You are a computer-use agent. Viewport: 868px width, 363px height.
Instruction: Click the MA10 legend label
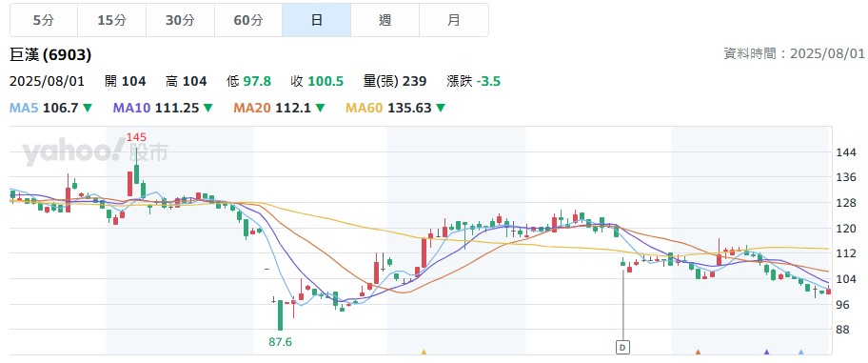[x=130, y=108]
